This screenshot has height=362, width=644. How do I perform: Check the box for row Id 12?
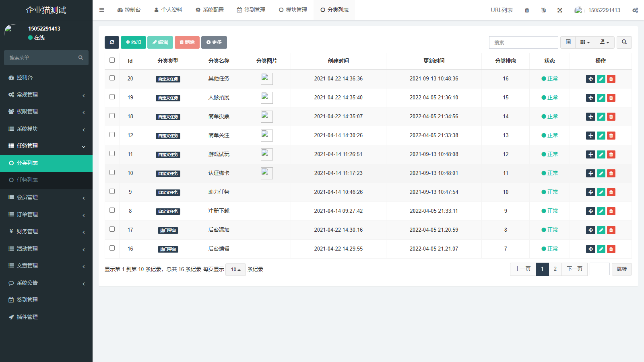click(x=112, y=135)
